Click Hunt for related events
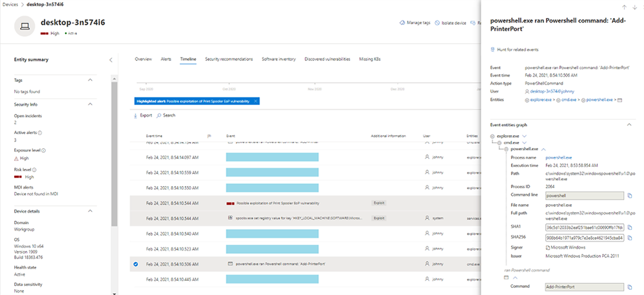 tap(514, 50)
